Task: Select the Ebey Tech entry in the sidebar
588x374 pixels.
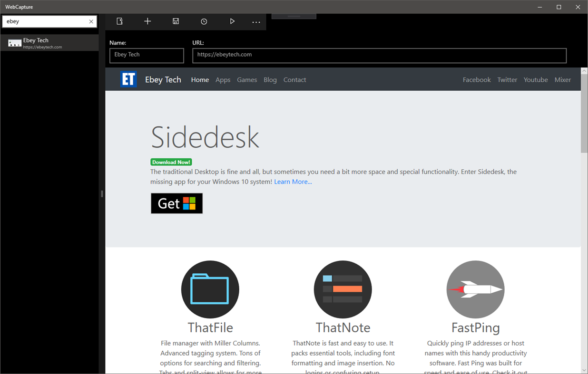Action: pyautogui.click(x=49, y=43)
